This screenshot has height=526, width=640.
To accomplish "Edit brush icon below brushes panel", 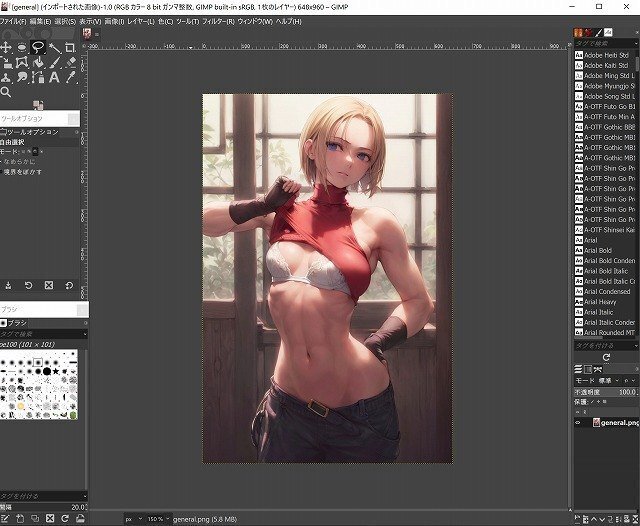I will 5,519.
